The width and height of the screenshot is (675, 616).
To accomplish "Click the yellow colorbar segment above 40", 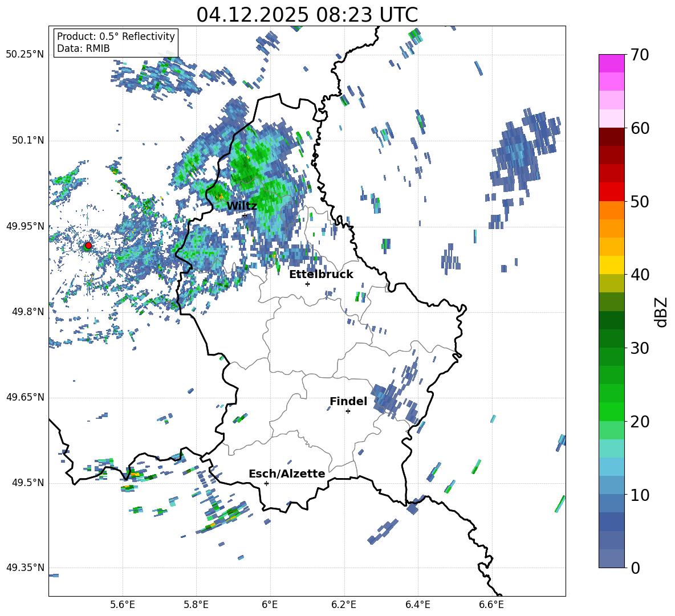I will tap(611, 265).
